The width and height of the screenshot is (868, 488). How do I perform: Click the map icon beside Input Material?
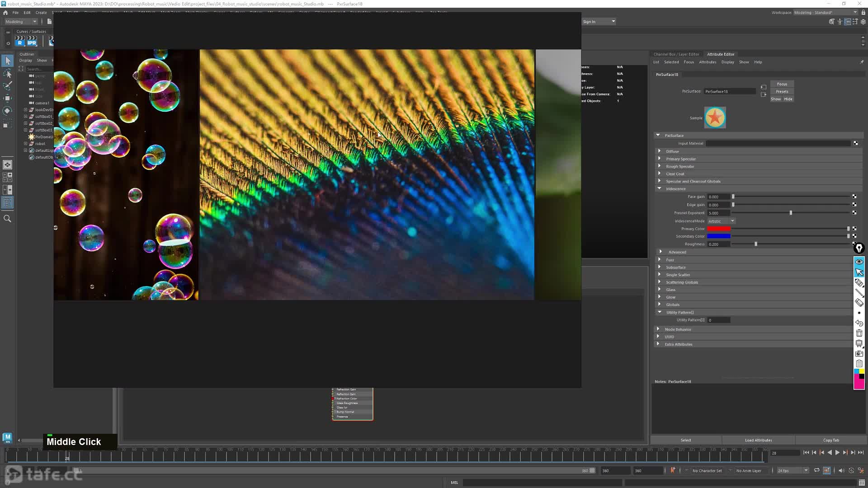(856, 143)
